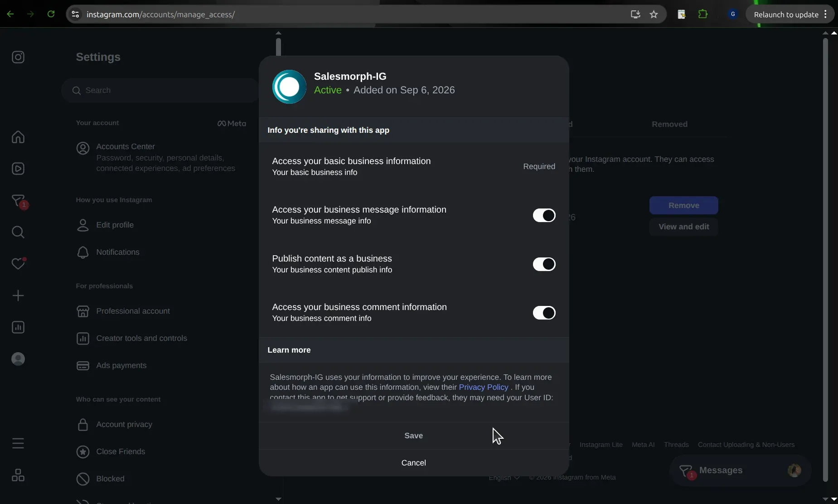Go to Home feed icon
The width and height of the screenshot is (838, 504).
[18, 137]
